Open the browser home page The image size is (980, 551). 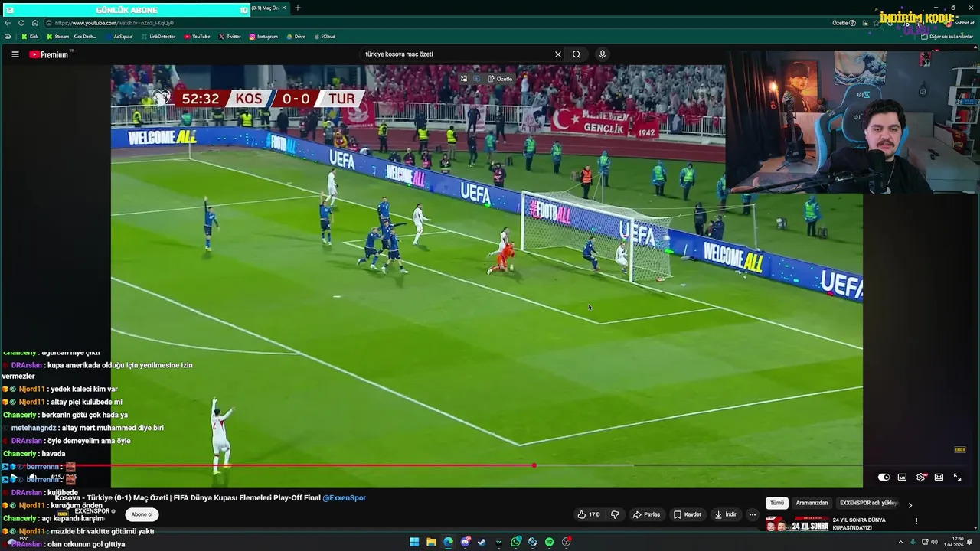pos(34,23)
